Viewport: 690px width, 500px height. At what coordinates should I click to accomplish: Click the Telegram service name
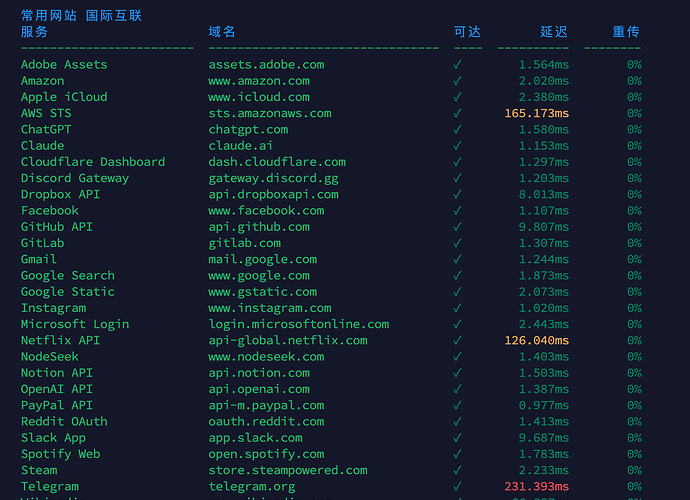click(x=50, y=487)
